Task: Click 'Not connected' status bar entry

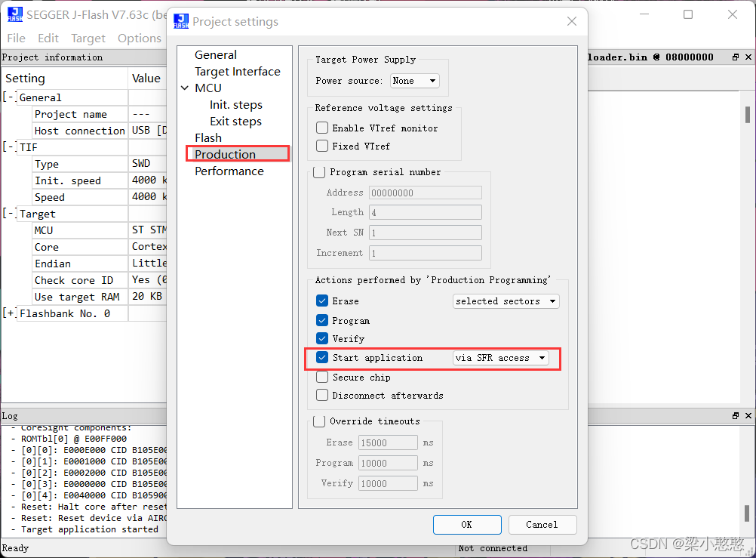Action: 493,548
